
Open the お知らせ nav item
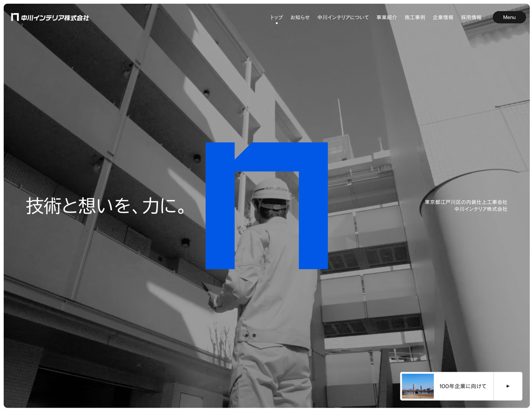tap(300, 17)
